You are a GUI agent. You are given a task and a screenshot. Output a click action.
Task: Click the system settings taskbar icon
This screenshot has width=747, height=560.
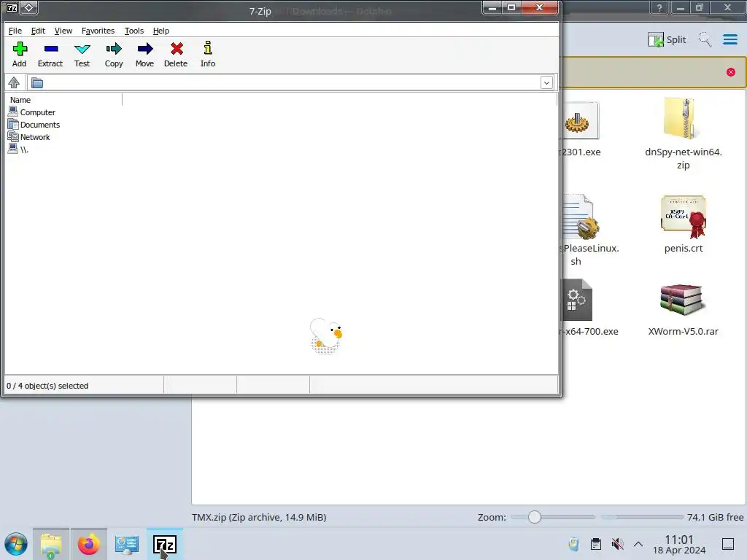[127, 544]
